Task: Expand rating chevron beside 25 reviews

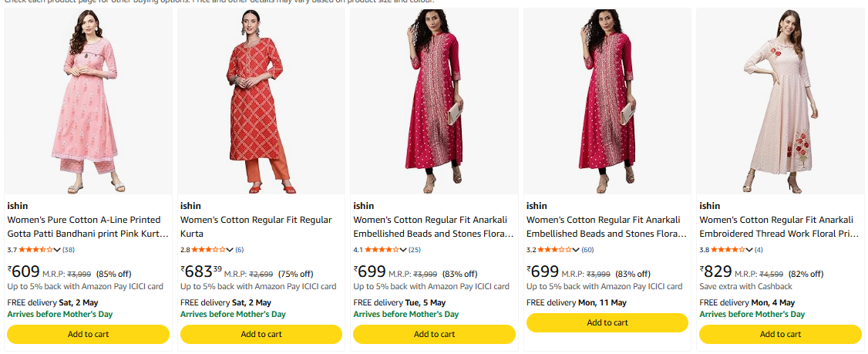Action: tap(403, 250)
